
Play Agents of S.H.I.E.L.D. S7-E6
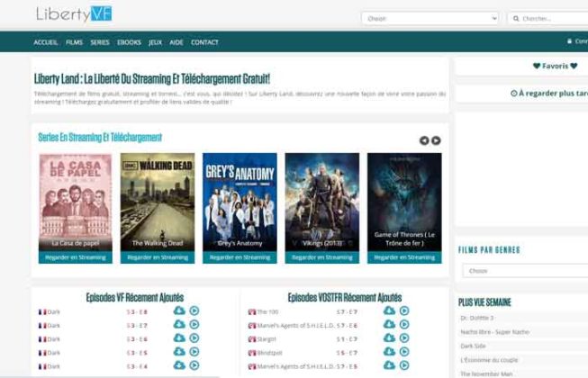(x=404, y=324)
